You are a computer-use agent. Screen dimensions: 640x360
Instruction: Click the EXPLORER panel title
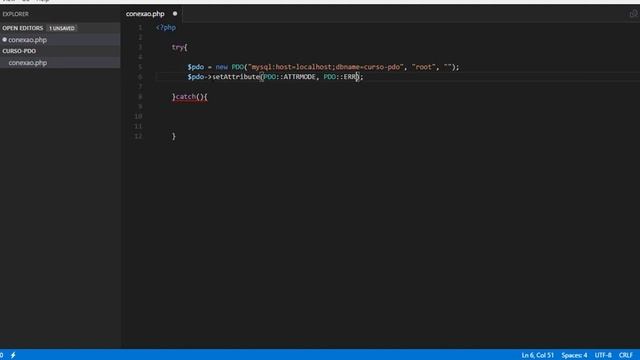(x=16, y=14)
